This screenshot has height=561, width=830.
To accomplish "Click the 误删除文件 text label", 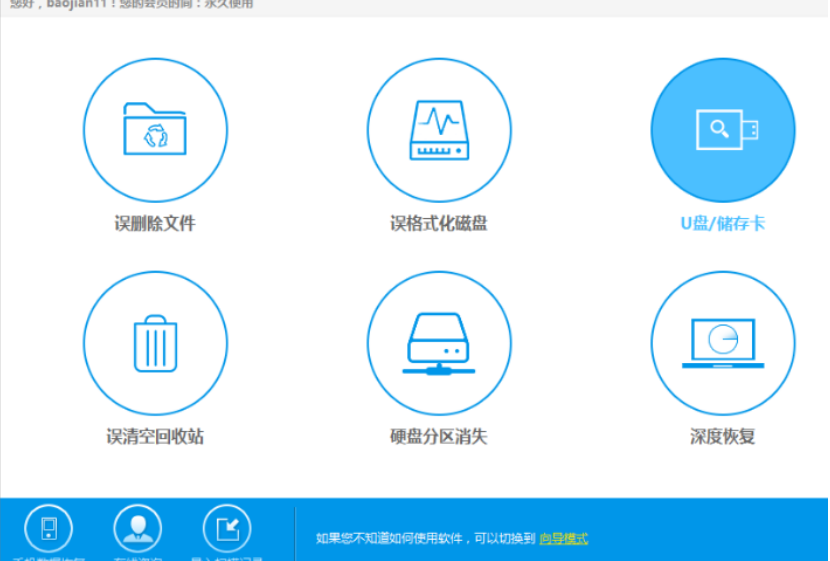I will 155,223.
